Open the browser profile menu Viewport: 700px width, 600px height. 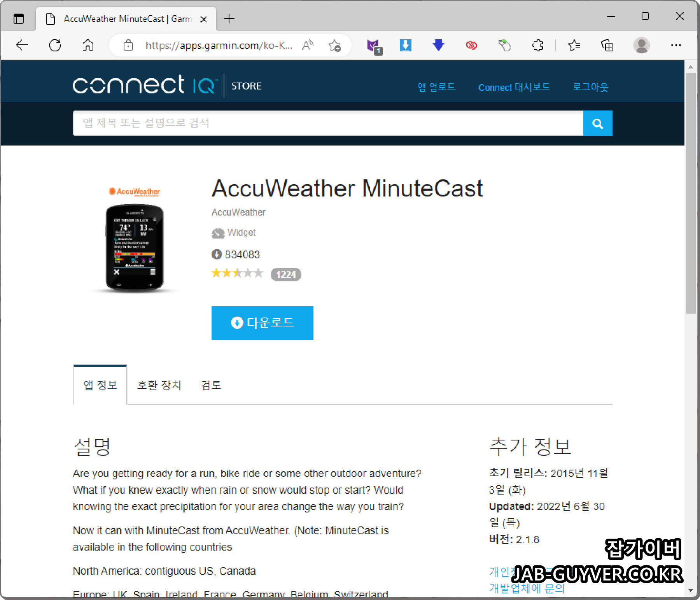pyautogui.click(x=642, y=46)
